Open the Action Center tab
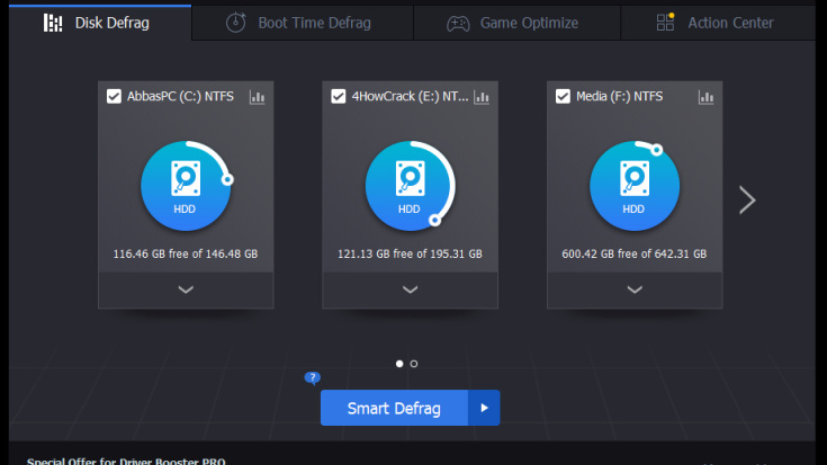 click(716, 23)
